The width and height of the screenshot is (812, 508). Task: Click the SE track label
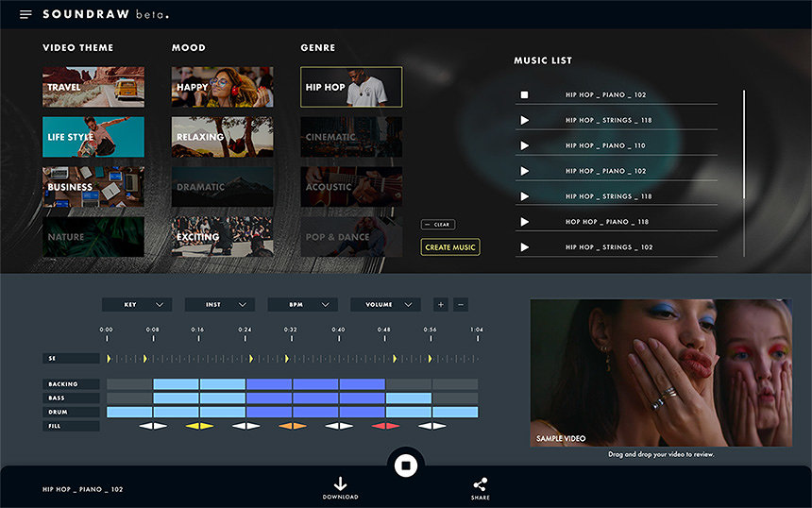(x=71, y=359)
